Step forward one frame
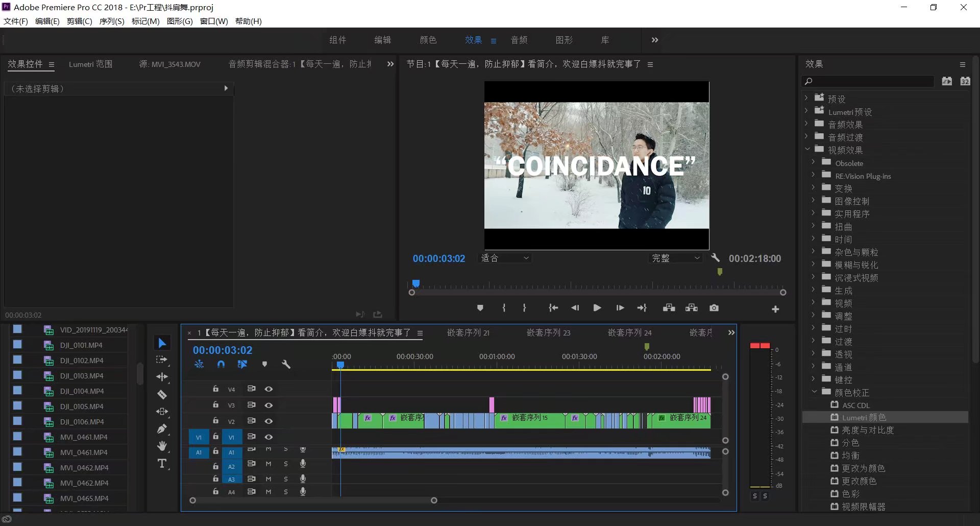This screenshot has height=526, width=980. [x=620, y=308]
